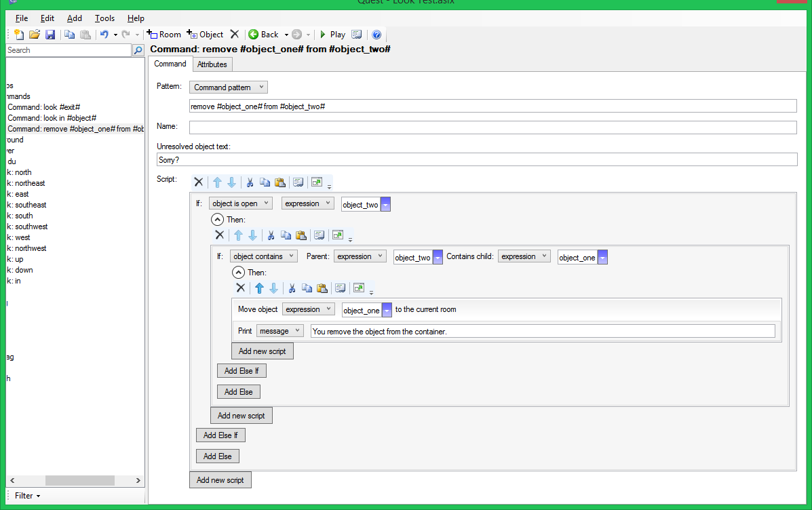Click the magnifier search icon beside the Search box

coord(138,50)
